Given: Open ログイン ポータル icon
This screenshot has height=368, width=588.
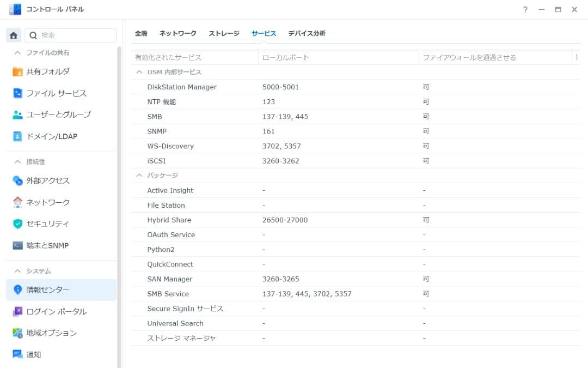Looking at the screenshot, I should coord(17,311).
